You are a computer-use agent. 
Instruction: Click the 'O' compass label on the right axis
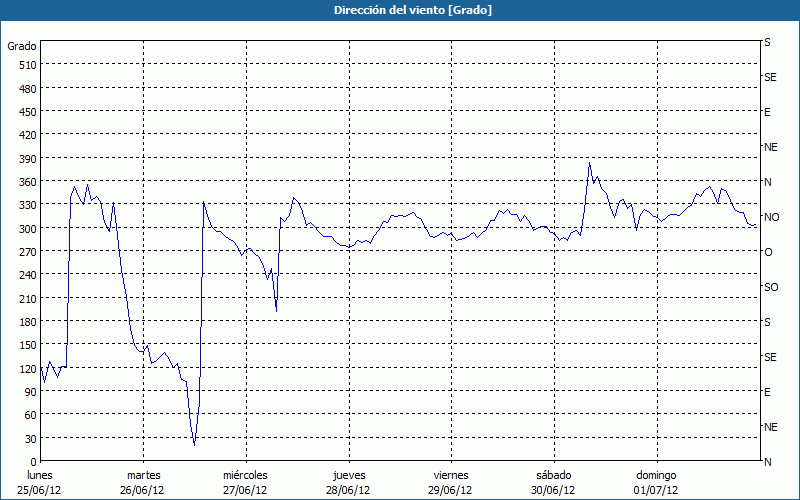coord(768,252)
